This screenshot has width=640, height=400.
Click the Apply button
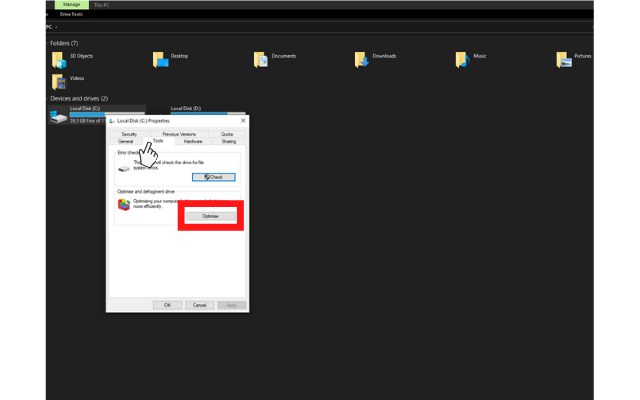coord(232,305)
